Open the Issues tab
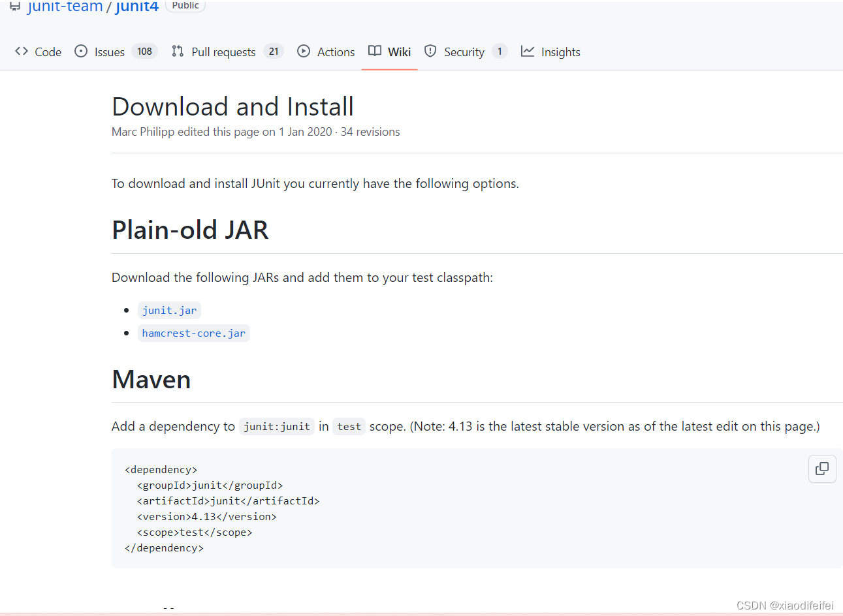Image resolution: width=843 pixels, height=616 pixels. (x=116, y=52)
